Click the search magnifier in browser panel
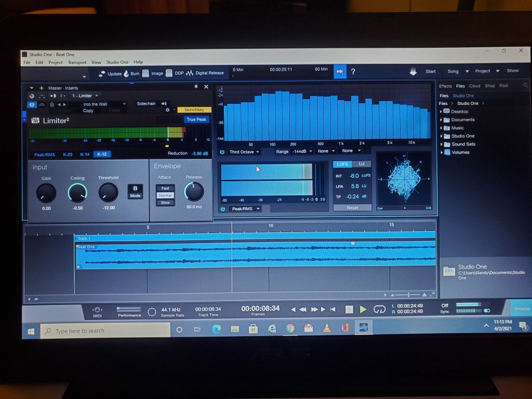 point(525,86)
